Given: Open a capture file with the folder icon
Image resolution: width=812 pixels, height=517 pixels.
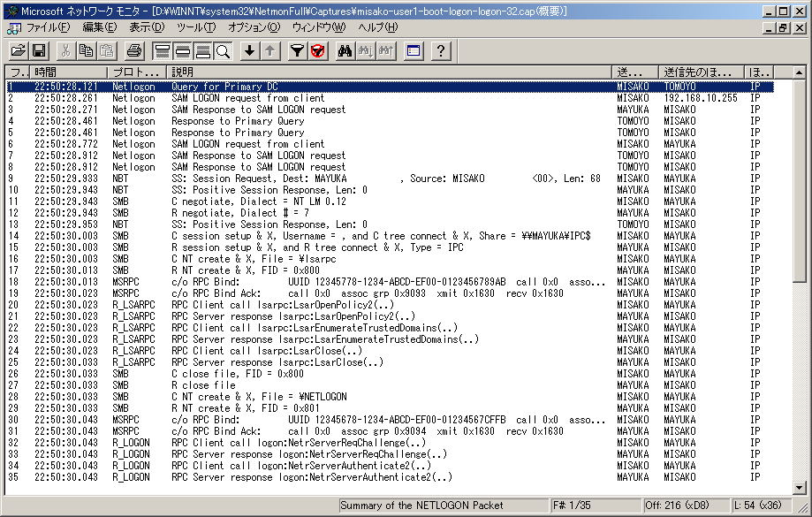Looking at the screenshot, I should coord(19,50).
